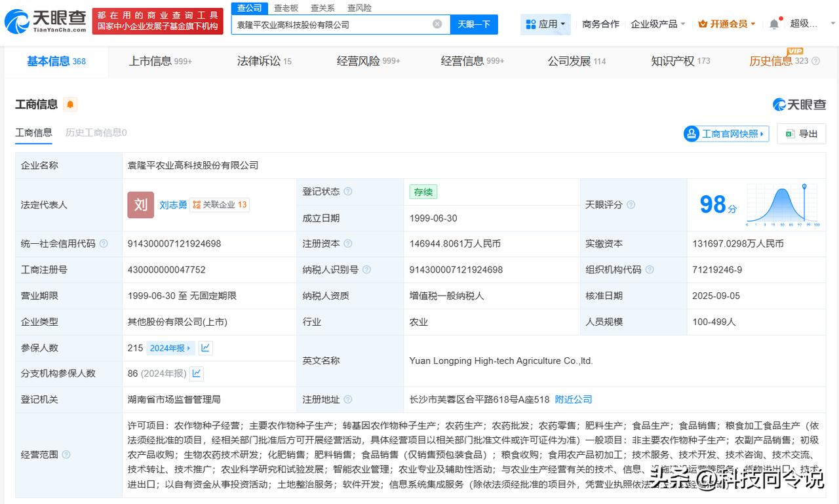
Task: Open the 公司发展 tab
Action: 577,61
